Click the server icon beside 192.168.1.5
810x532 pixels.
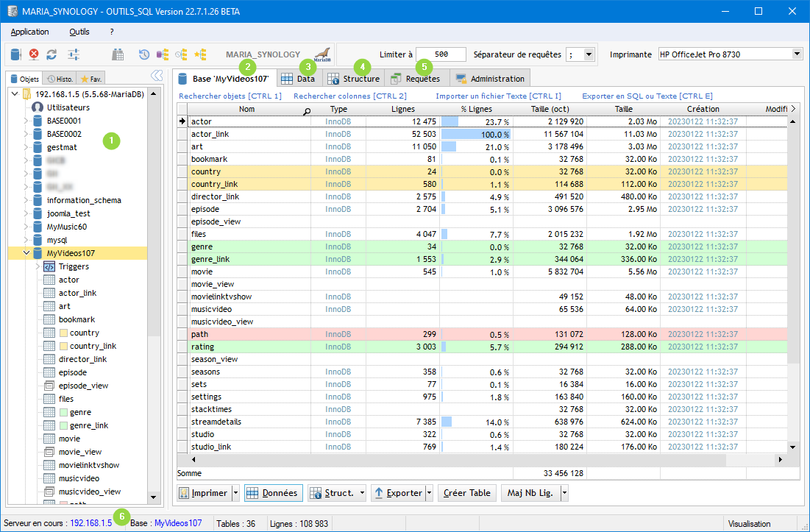(x=27, y=94)
